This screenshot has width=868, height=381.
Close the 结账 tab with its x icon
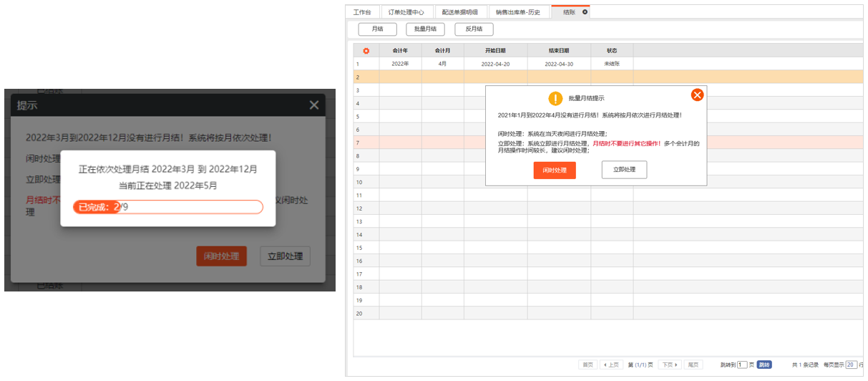tap(585, 12)
